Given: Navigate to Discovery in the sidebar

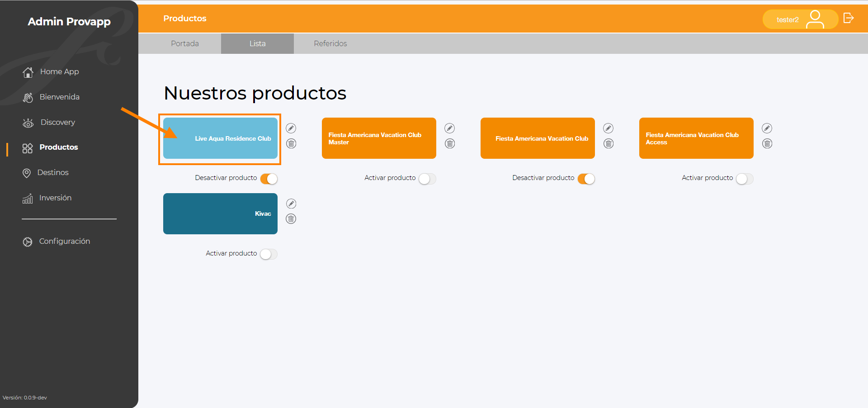Looking at the screenshot, I should pos(58,122).
